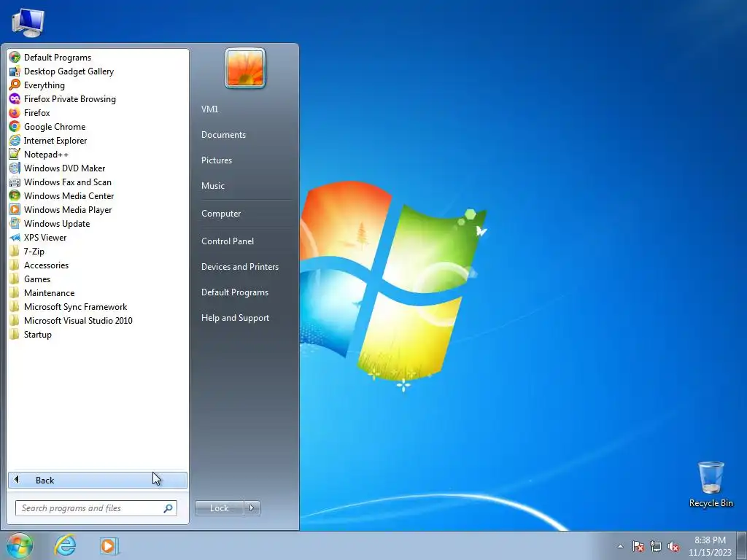The image size is (747, 560).
Task: Launch Desktop Gadget Gallery icon
Action: click(15, 71)
